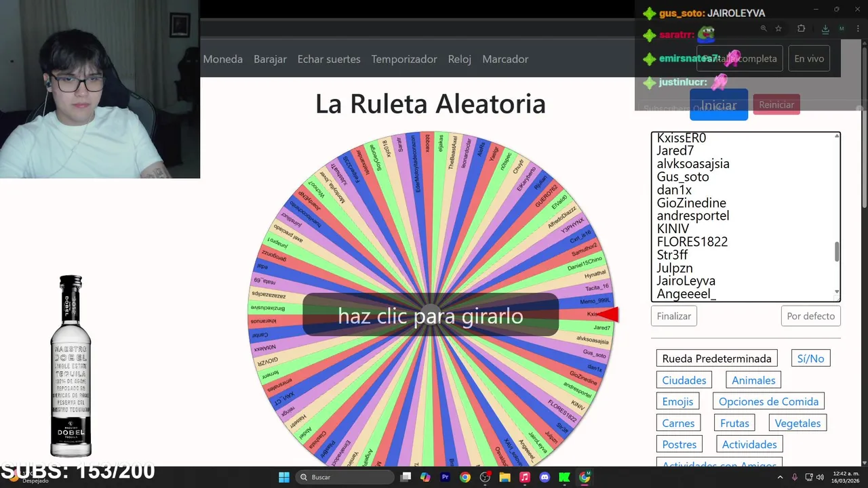
Task: Click the Por defecto button
Action: tap(811, 316)
